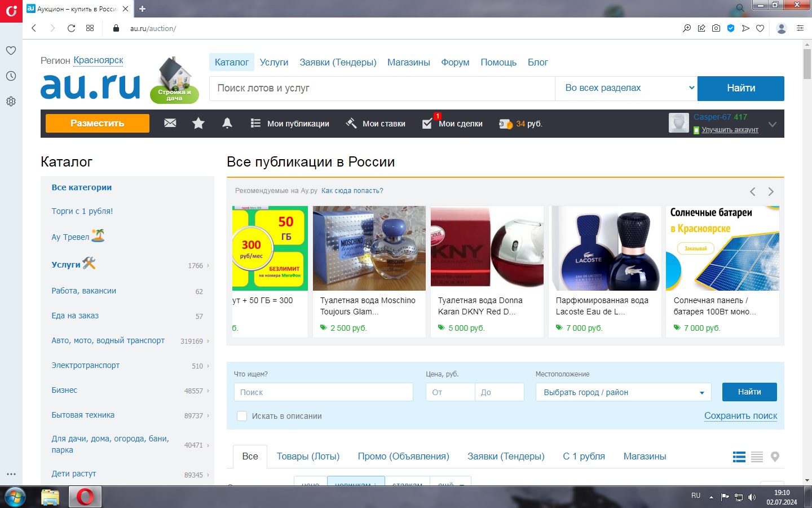This screenshot has width=812, height=508.
Task: Open Во всех разделах dropdown
Action: coord(626,88)
